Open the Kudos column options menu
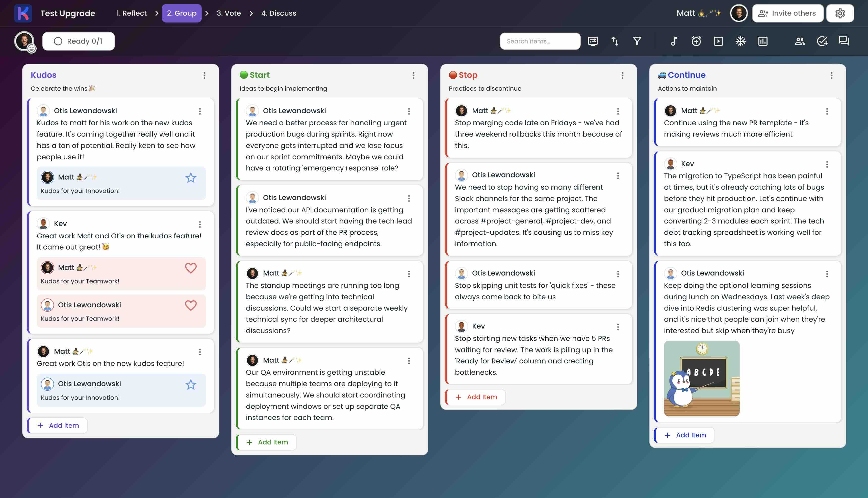This screenshot has width=868, height=498. point(205,75)
